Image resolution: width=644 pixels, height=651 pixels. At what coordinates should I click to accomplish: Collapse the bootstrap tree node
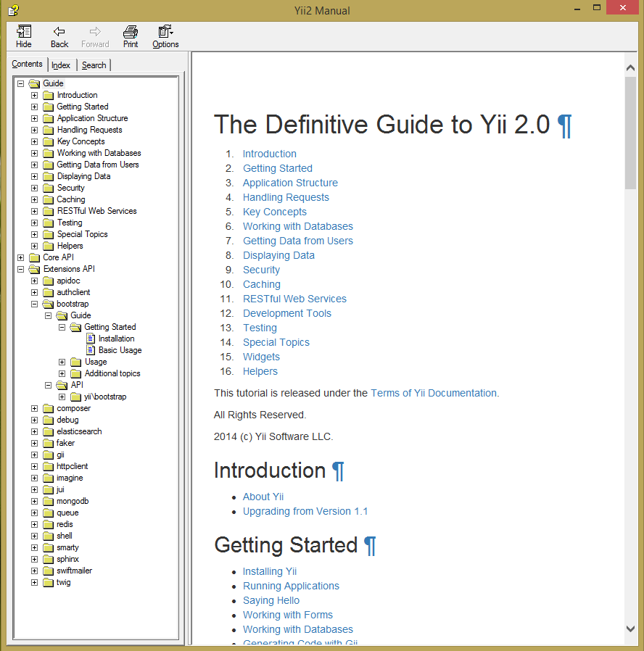(35, 304)
